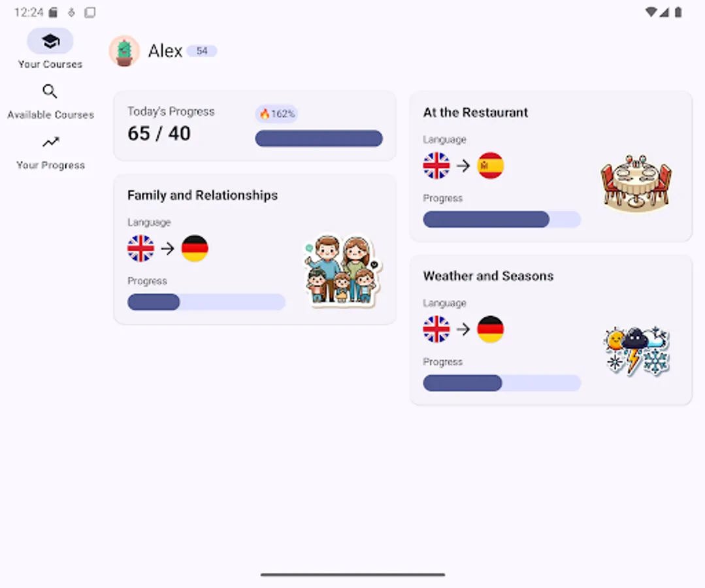This screenshot has width=705, height=588.
Task: Click the UK flag in Family and Relationships
Action: (x=141, y=248)
